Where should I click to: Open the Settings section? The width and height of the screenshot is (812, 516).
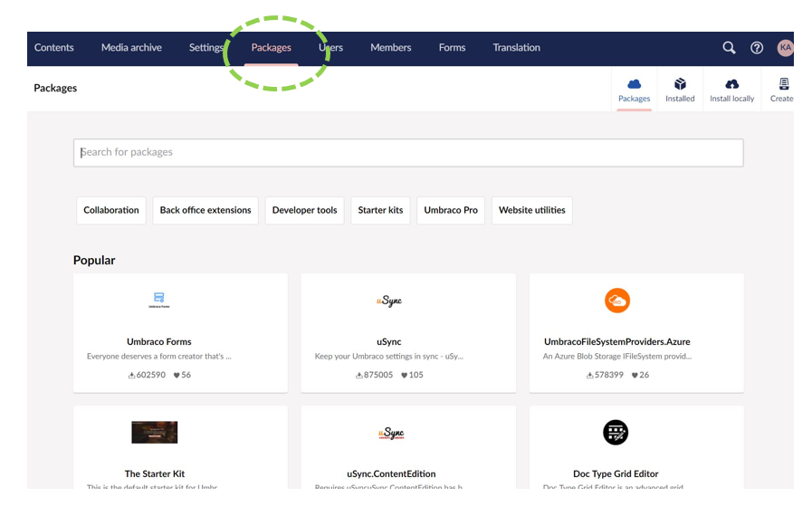tap(206, 48)
